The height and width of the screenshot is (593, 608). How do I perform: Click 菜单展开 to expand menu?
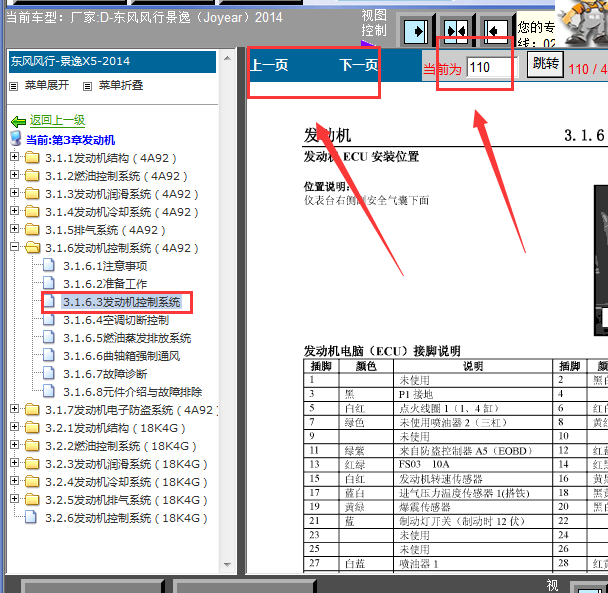[x=47, y=85]
